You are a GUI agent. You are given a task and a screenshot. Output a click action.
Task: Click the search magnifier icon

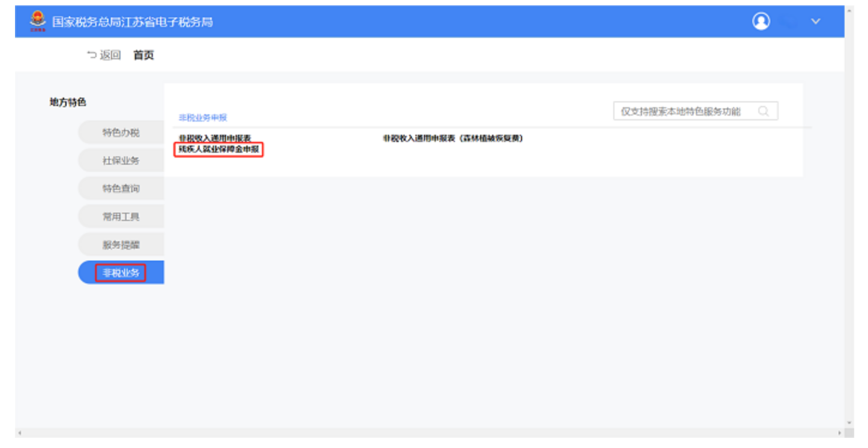763,111
